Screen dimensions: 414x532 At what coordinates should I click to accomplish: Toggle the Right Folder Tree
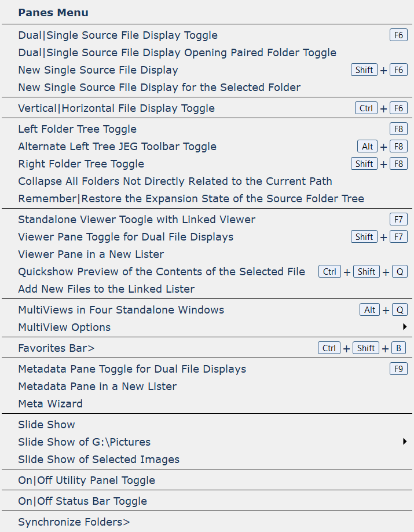[x=81, y=164]
